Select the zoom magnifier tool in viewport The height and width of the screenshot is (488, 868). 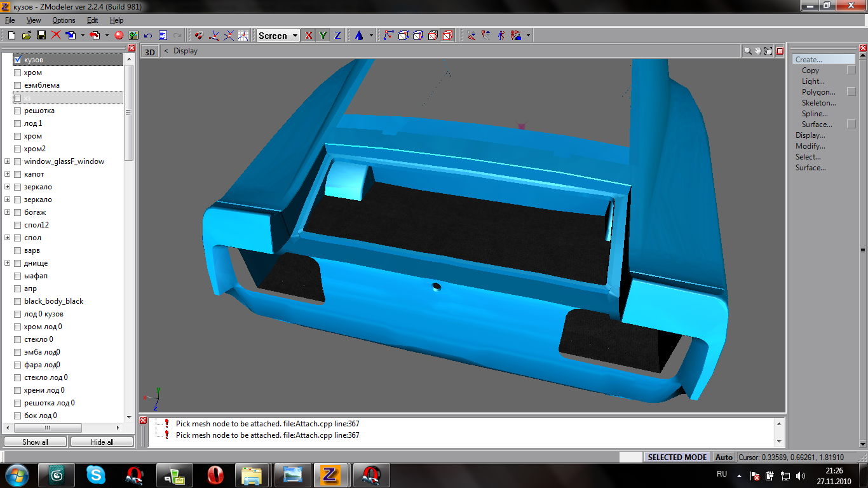coord(748,51)
